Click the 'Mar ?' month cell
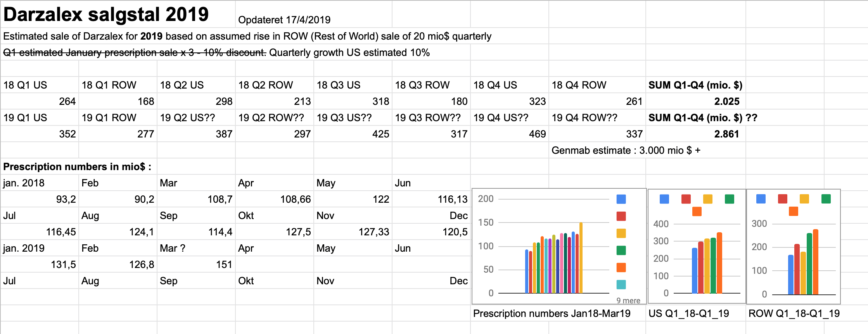 coord(197,248)
